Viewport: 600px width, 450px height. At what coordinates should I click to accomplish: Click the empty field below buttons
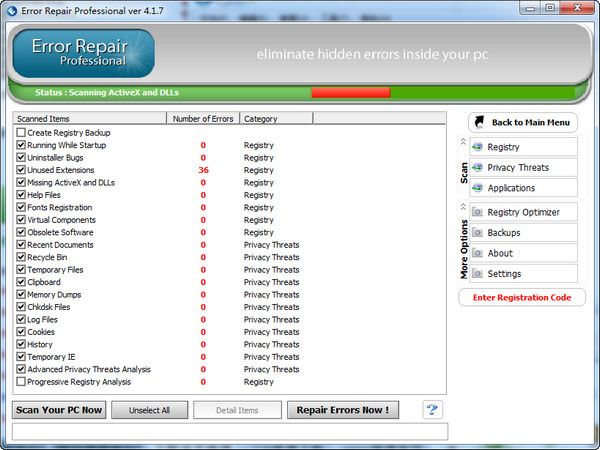pos(230,431)
